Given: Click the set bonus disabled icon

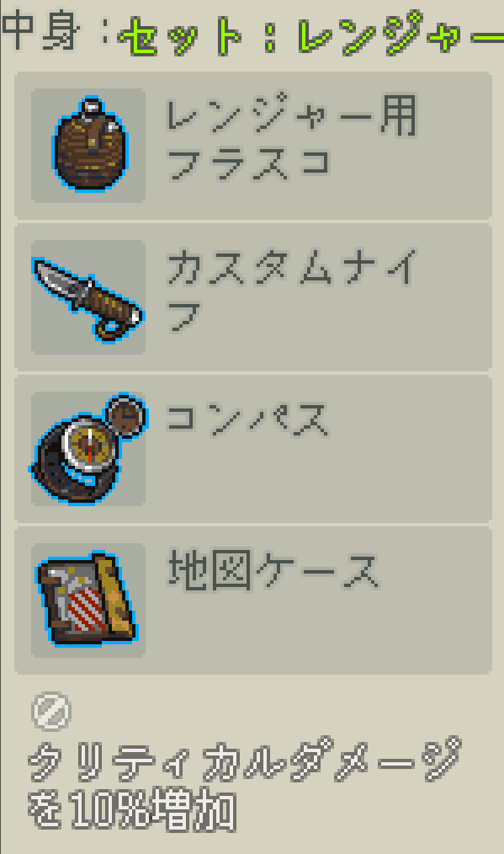Looking at the screenshot, I should (x=51, y=711).
